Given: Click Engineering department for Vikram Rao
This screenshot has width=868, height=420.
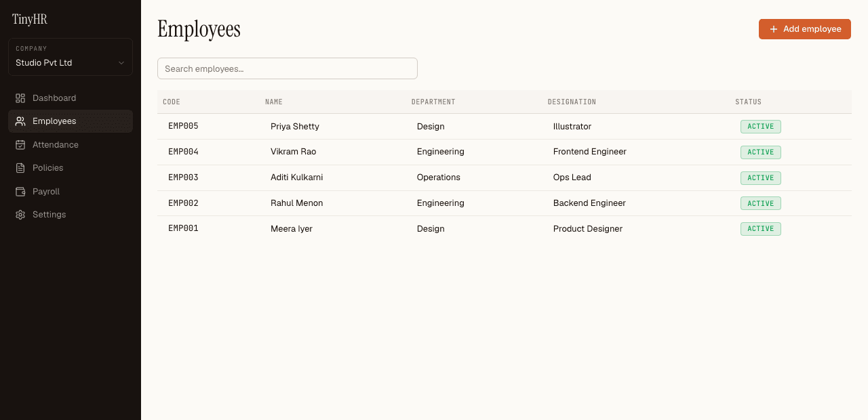Looking at the screenshot, I should (x=441, y=152).
